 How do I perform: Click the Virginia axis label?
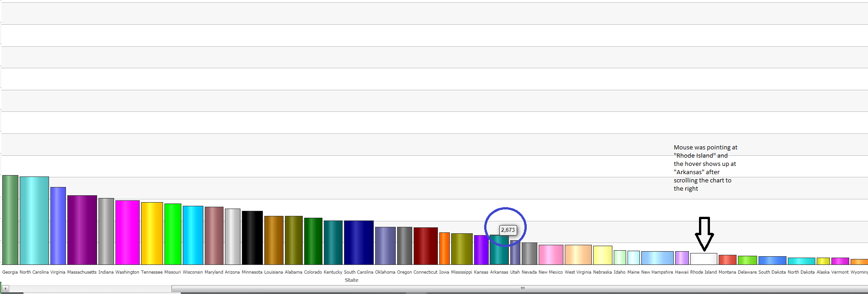tap(58, 272)
